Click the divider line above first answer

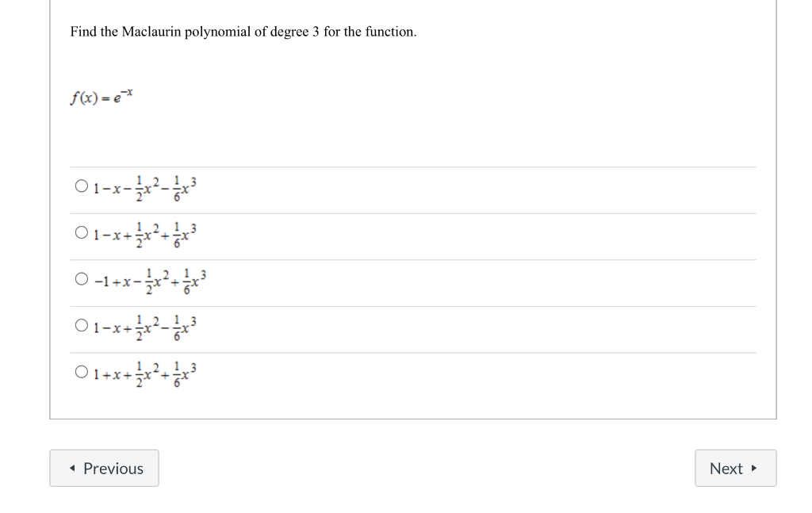412,166
